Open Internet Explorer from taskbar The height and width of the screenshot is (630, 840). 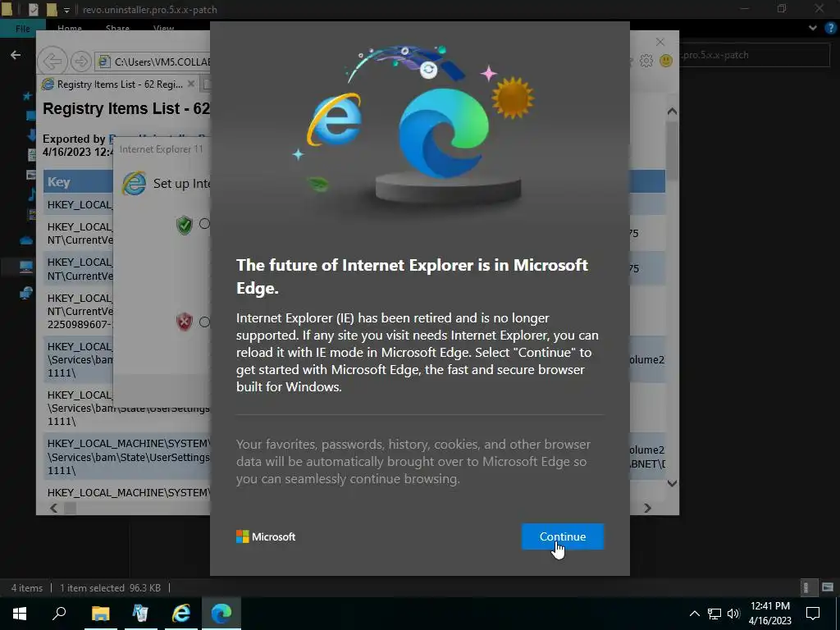coord(181,613)
